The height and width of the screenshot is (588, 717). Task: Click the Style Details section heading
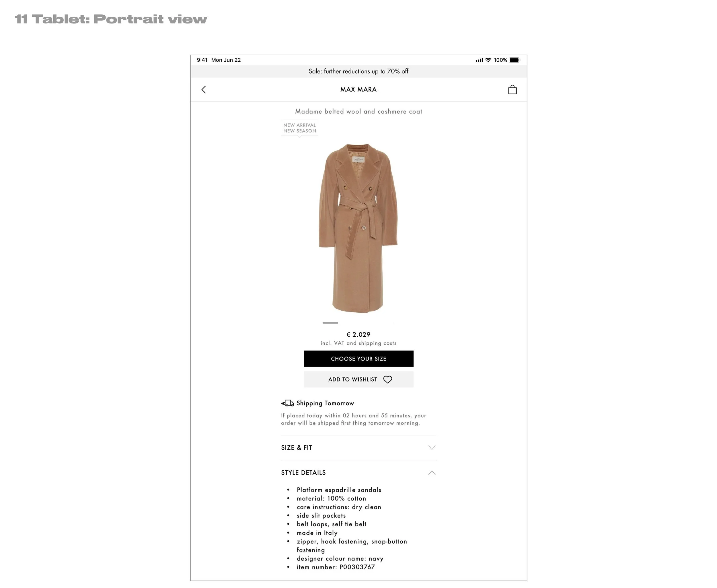303,472
